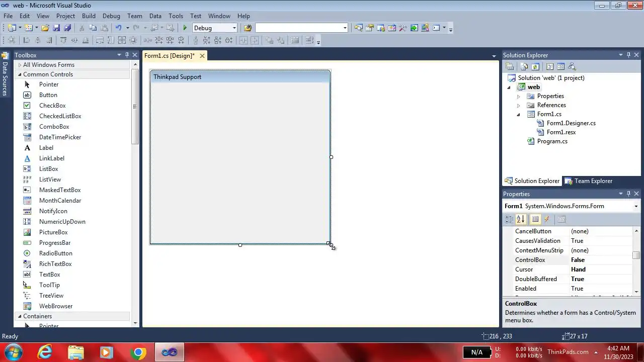The width and height of the screenshot is (644, 362).
Task: Expand All Windows Forms toolbox group
Action: coord(20,65)
